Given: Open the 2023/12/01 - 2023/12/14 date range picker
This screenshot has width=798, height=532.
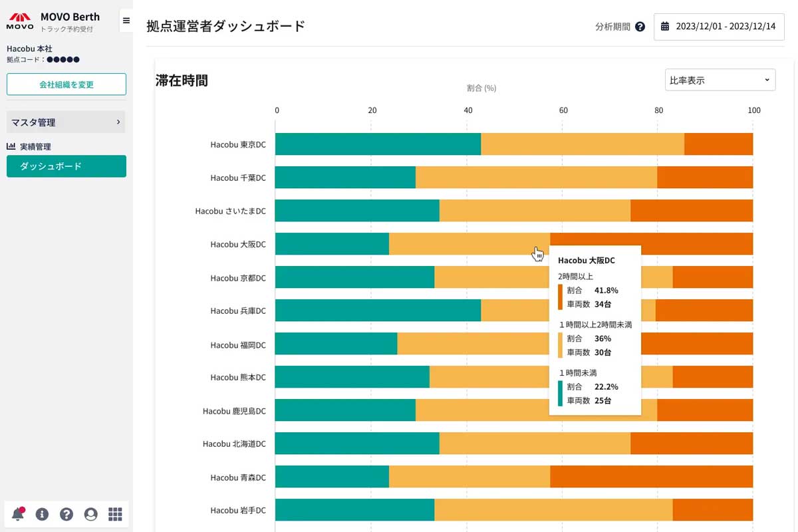Looking at the screenshot, I should pyautogui.click(x=719, y=27).
